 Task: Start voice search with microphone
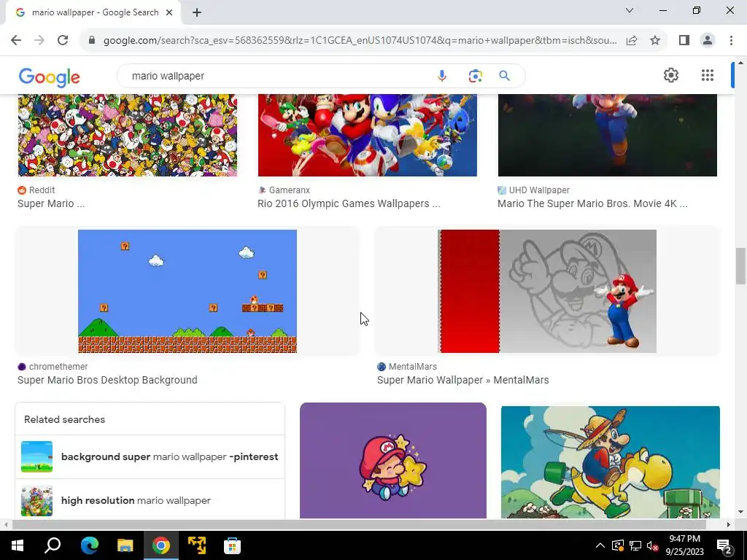click(x=441, y=76)
